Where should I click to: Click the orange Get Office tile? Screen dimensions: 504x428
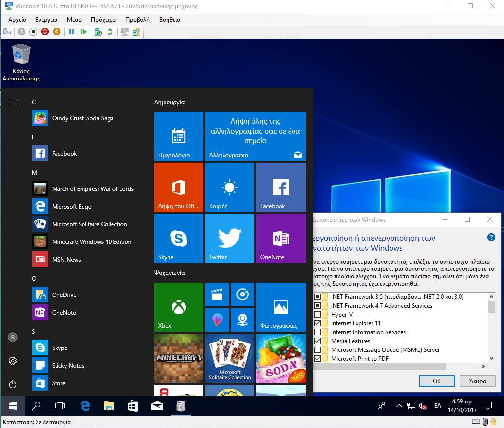[179, 187]
